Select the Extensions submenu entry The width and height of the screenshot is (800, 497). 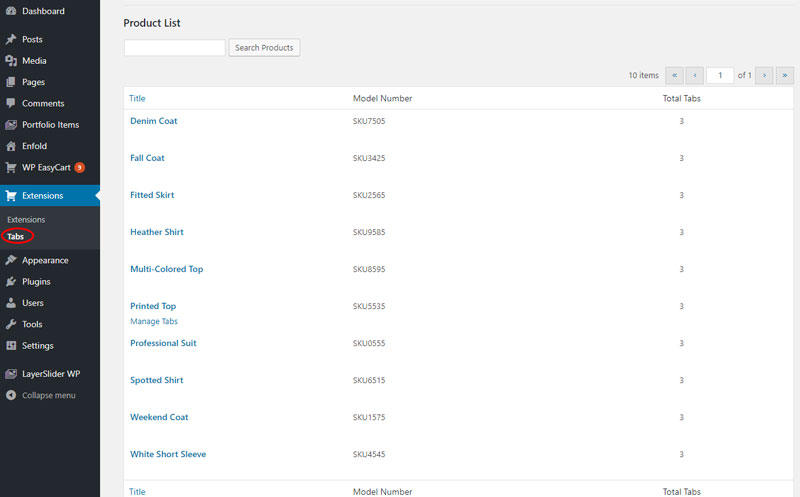point(26,219)
